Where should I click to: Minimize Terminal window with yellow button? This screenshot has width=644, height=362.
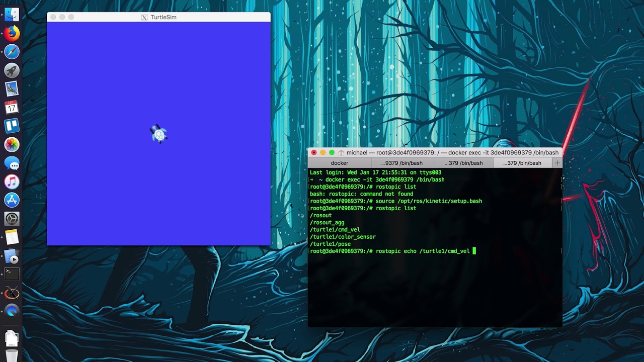coord(323,152)
